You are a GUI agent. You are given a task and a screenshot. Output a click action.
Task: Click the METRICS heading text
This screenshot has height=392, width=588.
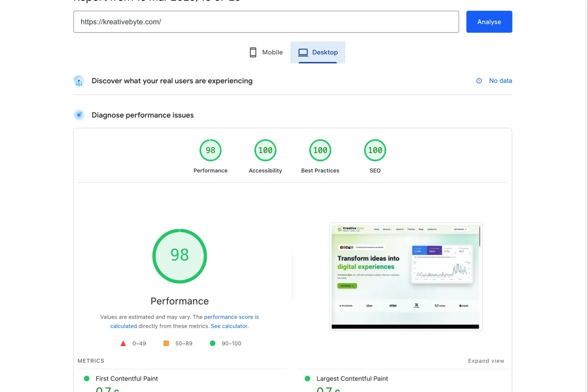[x=91, y=361]
